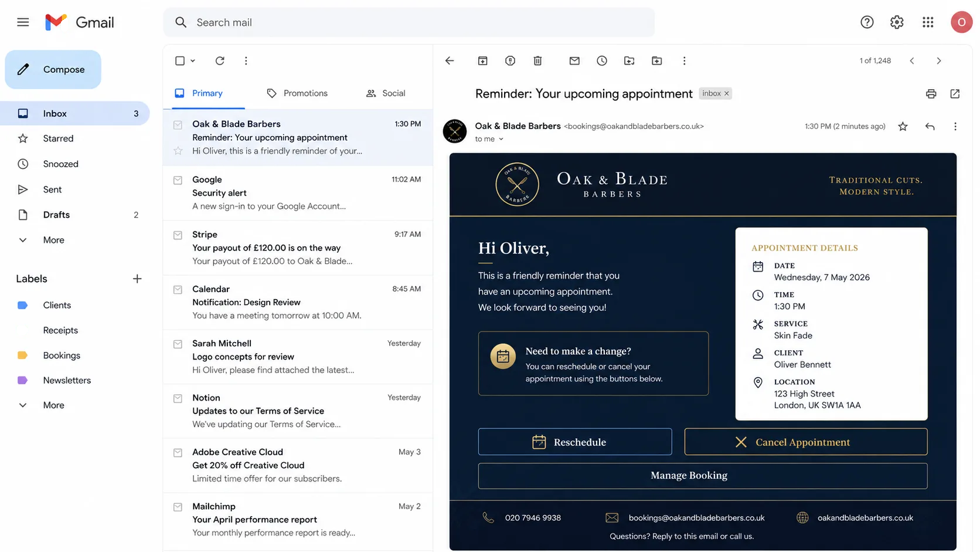980x552 pixels.
Task: Call phone number 020 7946 9938
Action: point(533,518)
